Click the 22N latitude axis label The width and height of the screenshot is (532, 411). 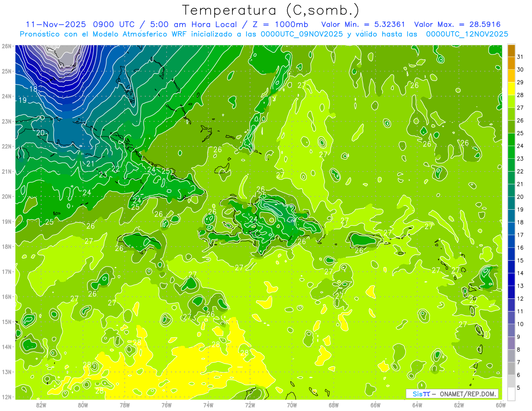(x=6, y=146)
